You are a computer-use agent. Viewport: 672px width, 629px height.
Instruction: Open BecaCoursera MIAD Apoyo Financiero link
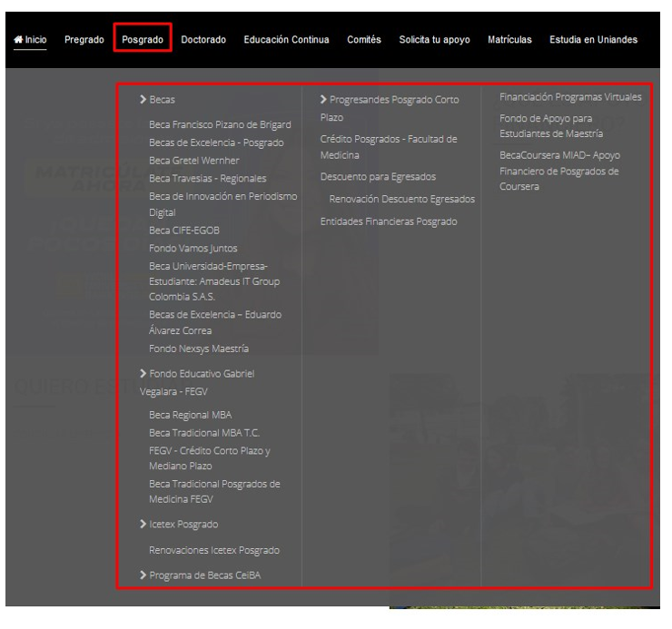pyautogui.click(x=559, y=171)
